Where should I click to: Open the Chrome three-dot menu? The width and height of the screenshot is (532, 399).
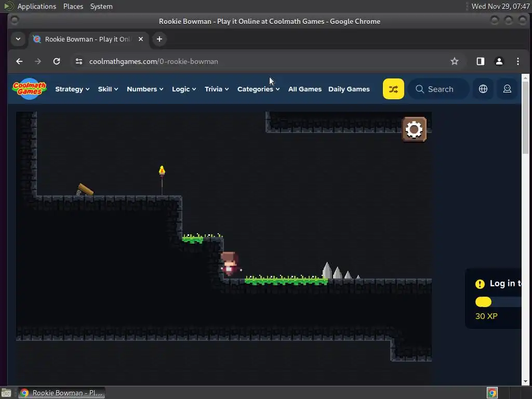pyautogui.click(x=518, y=61)
